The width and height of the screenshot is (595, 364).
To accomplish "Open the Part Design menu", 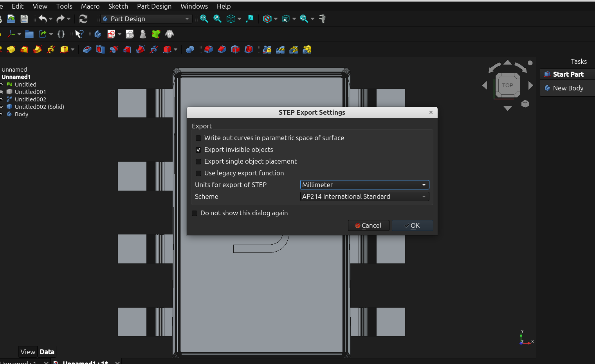I will [154, 6].
